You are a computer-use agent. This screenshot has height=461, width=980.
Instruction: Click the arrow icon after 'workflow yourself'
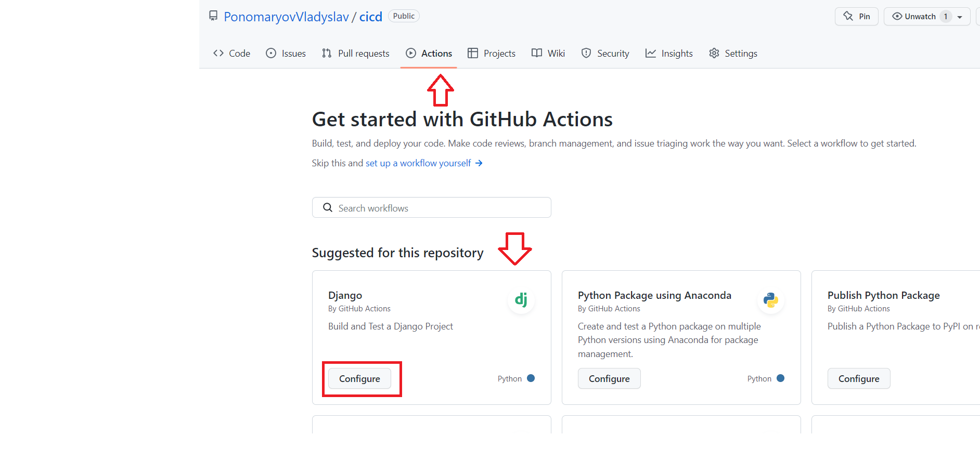coord(479,163)
